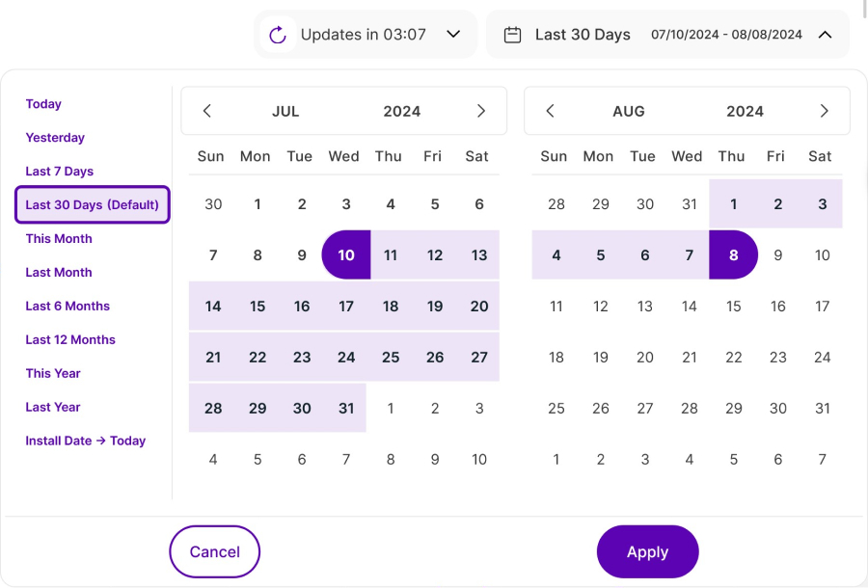Viewport: 868px width, 588px height.
Task: Apply the selected date range
Action: click(x=647, y=552)
